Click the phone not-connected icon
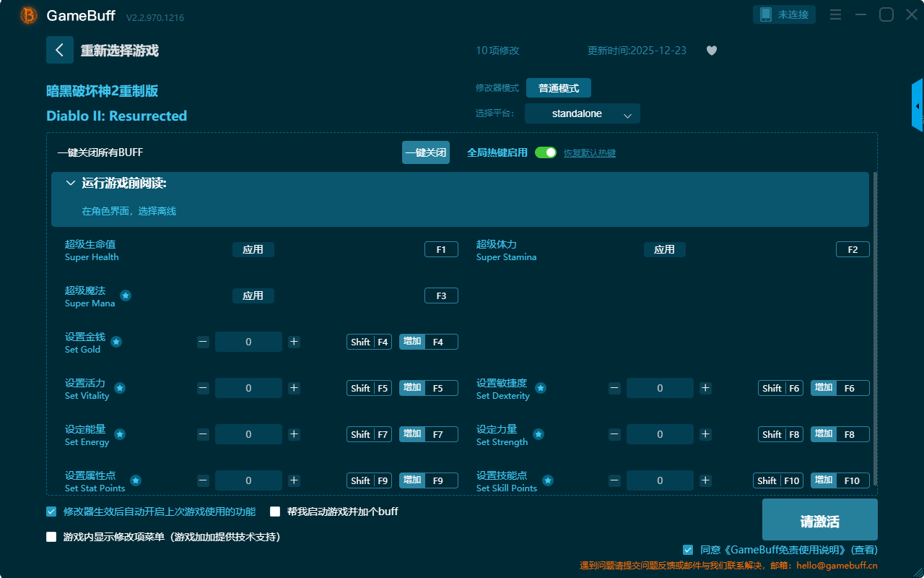Viewport: 924px width, 578px height. click(x=766, y=14)
